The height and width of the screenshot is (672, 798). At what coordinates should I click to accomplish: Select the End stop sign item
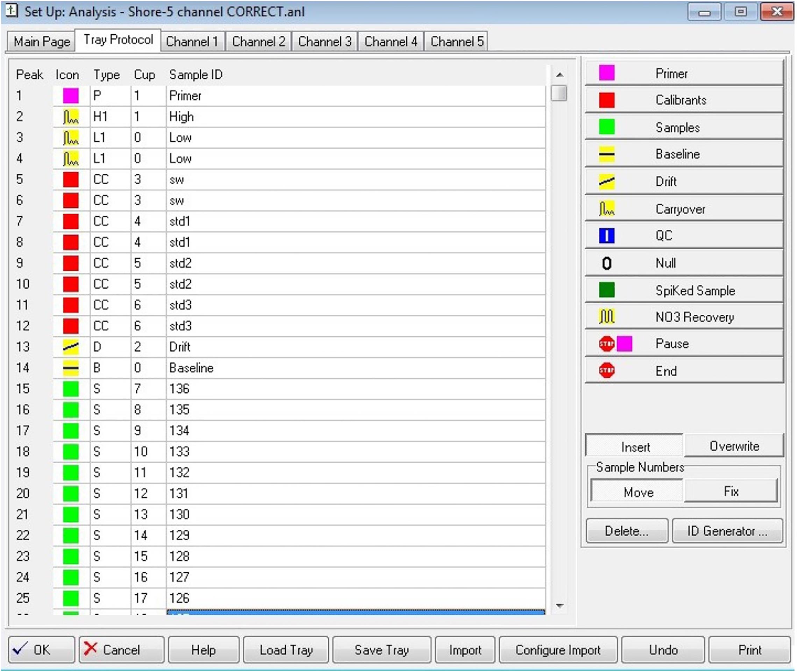[x=684, y=371]
